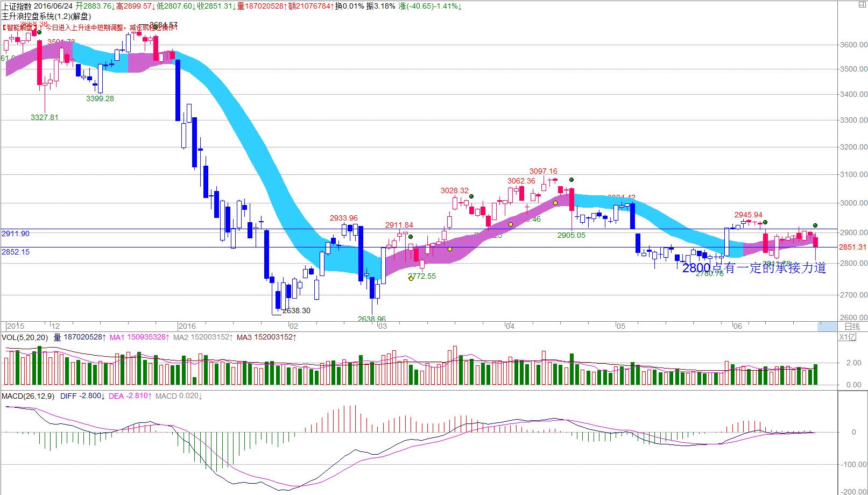Click the DIFF -2.800 value label

coord(83,396)
